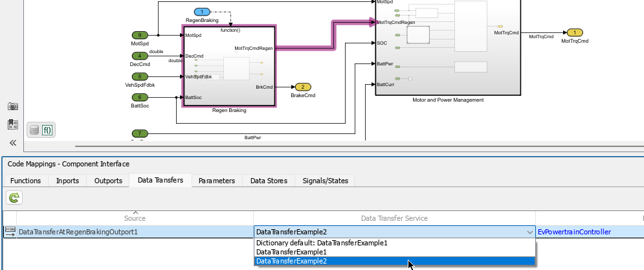The image size is (644, 270).
Task: Switch to the Inports tab
Action: tap(68, 181)
